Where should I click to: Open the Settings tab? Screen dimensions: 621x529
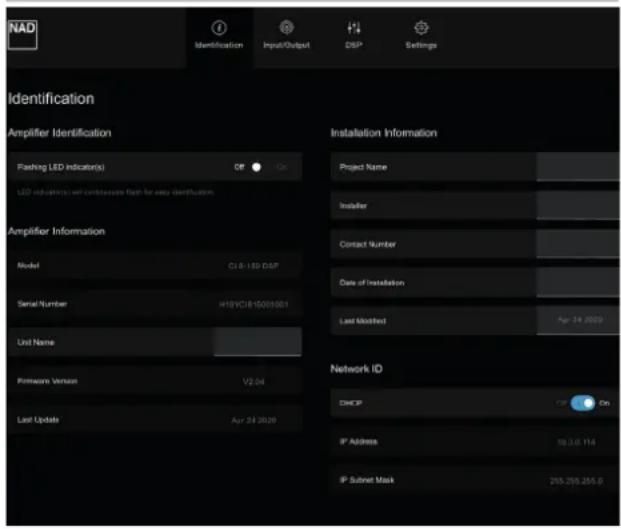pyautogui.click(x=421, y=38)
